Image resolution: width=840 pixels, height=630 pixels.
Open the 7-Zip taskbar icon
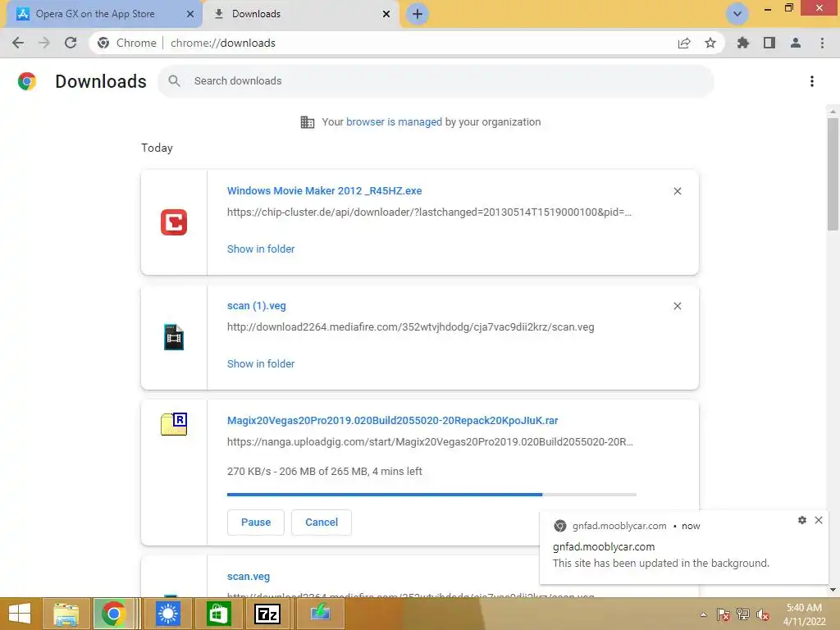pos(267,614)
